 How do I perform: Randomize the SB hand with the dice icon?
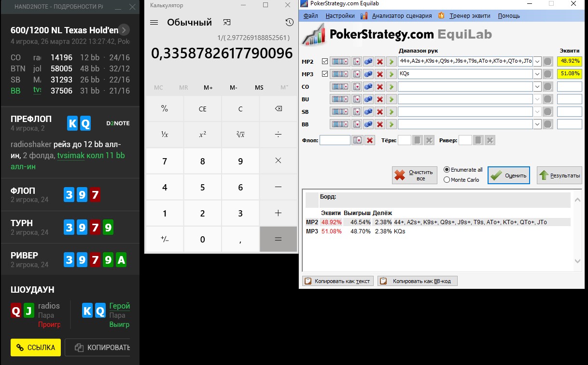[368, 112]
